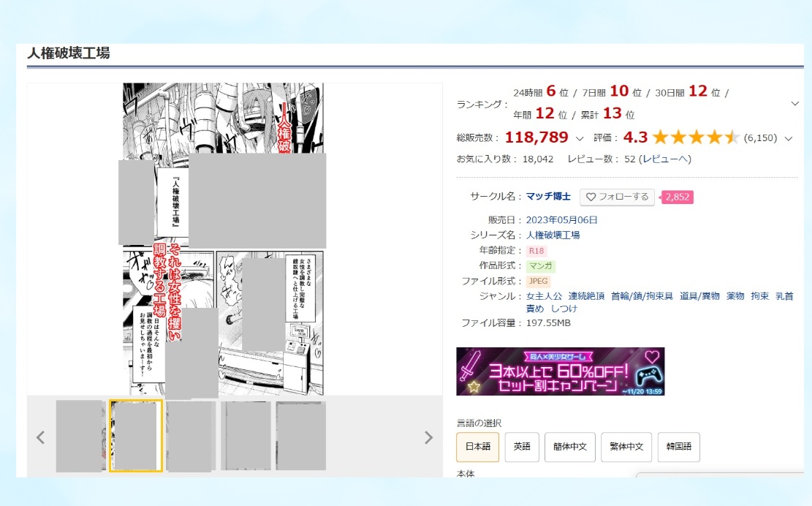812x506 pixels.
Task: Select the highlighted second preview thumbnail
Action: tap(135, 436)
